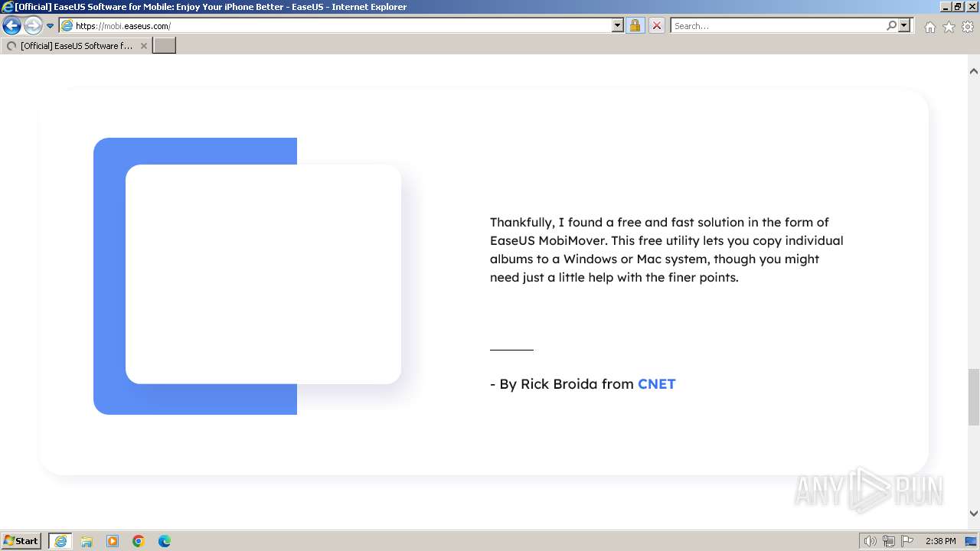
Task: Click the testimonial image card
Action: pyautogui.click(x=263, y=274)
